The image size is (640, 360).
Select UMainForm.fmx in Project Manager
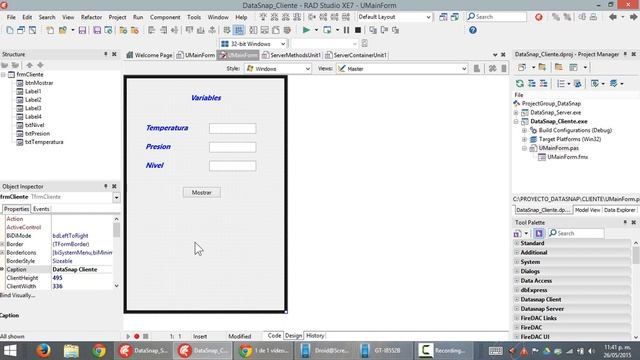[567, 157]
